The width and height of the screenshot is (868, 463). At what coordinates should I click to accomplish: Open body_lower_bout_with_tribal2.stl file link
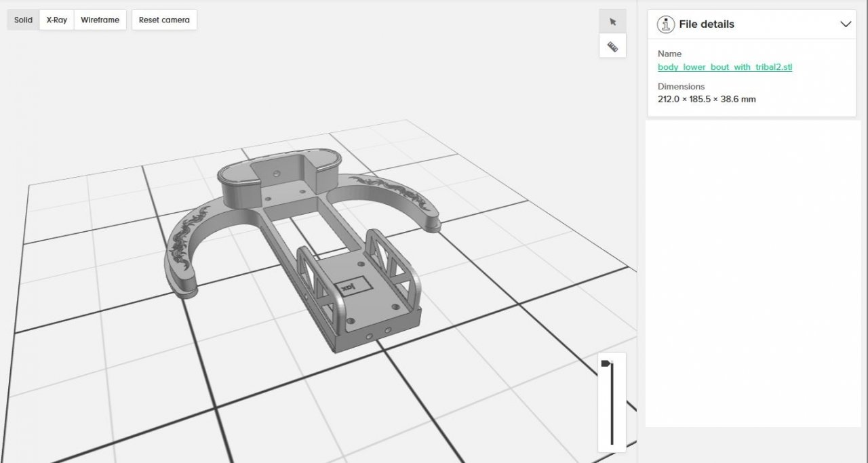[x=725, y=67]
